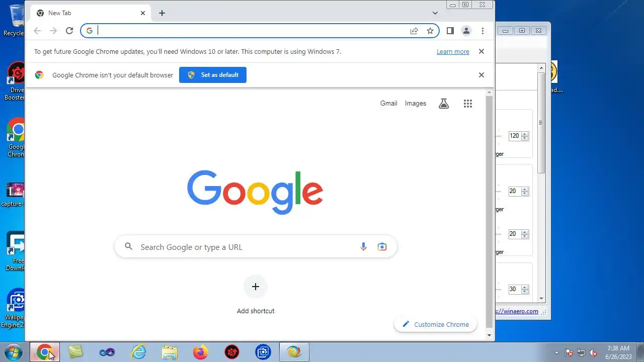The height and width of the screenshot is (362, 644).
Task: Select the Driver Booster desktop shortcut
Action: 15,81
